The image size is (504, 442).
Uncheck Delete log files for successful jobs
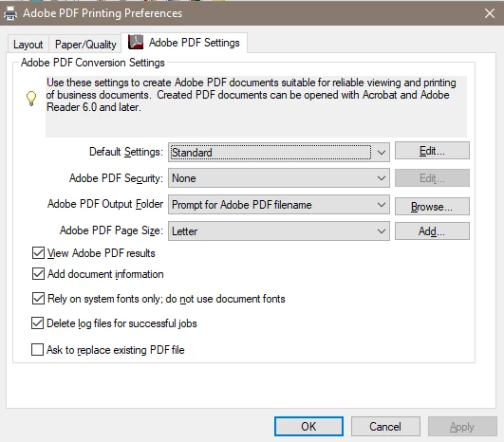(x=37, y=323)
